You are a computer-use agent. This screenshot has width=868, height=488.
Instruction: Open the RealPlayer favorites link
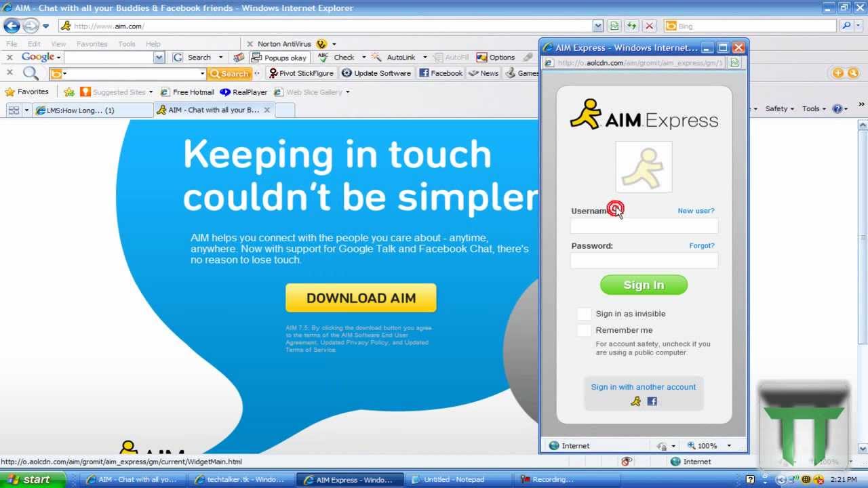[x=243, y=92]
